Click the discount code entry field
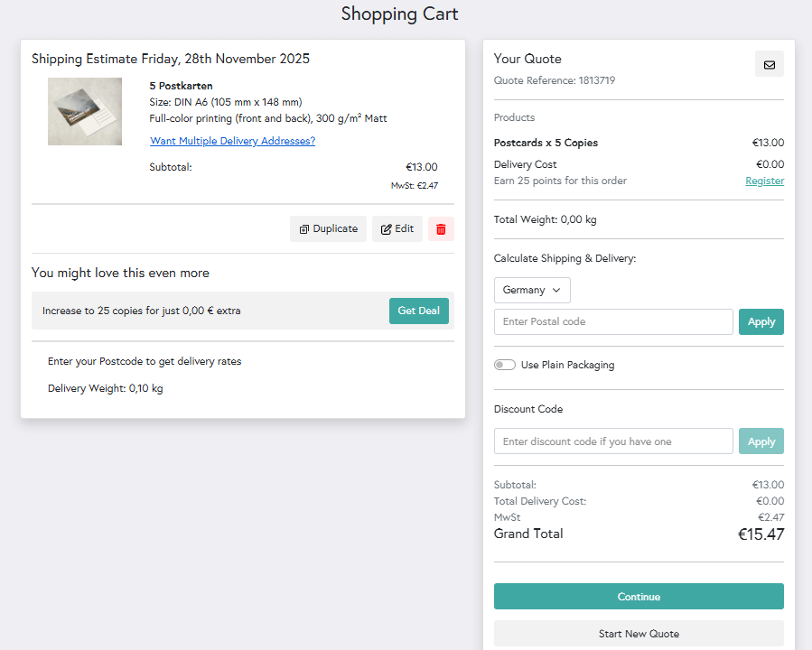The width and height of the screenshot is (812, 650). click(x=613, y=441)
